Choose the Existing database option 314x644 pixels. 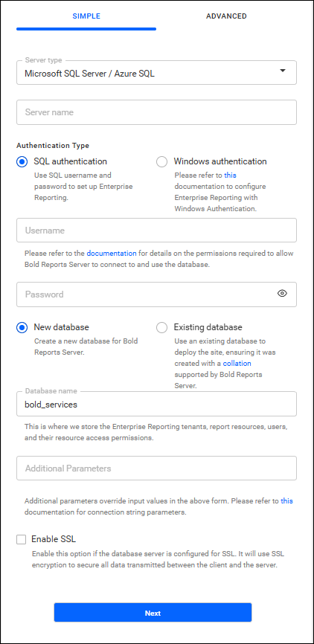(162, 328)
